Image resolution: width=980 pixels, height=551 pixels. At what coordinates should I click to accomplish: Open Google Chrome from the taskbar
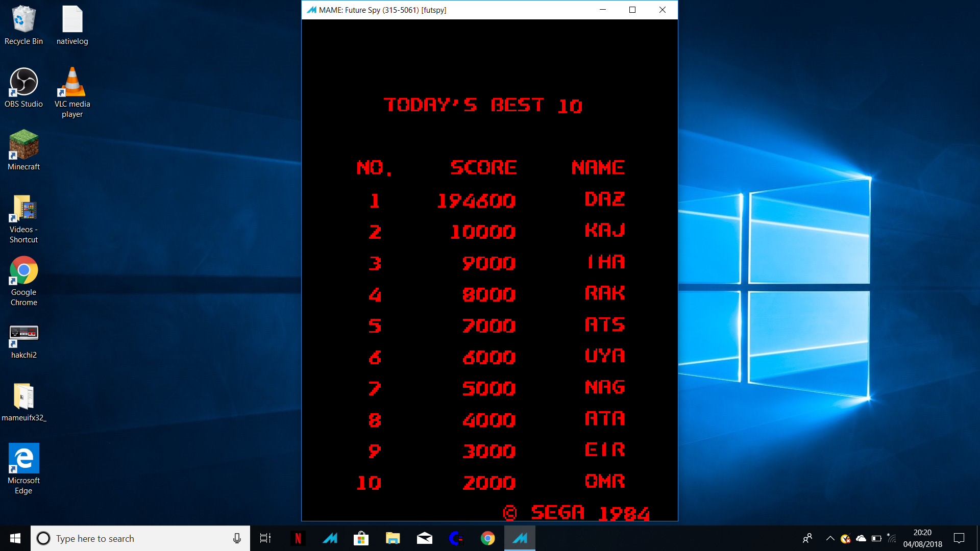tap(487, 538)
